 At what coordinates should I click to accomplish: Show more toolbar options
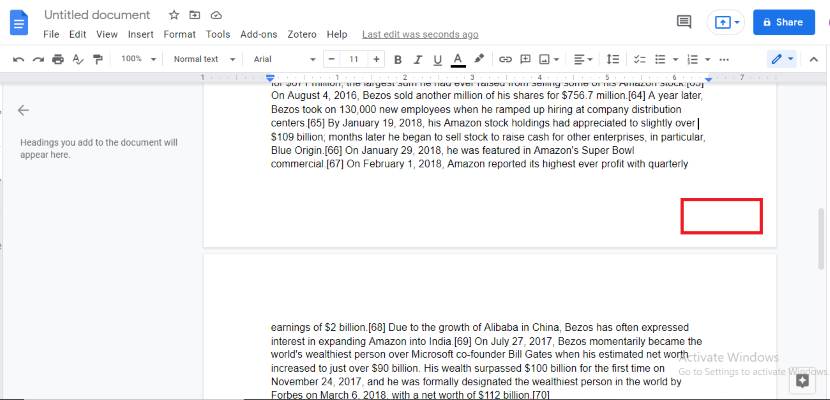[725, 59]
